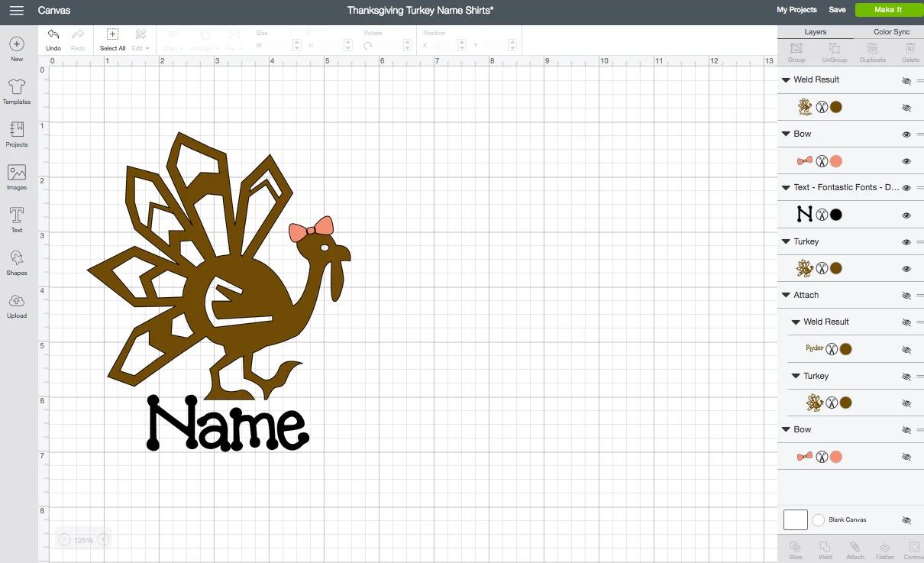Show the Attach group
The height and width of the screenshot is (563, 924).
(x=906, y=296)
